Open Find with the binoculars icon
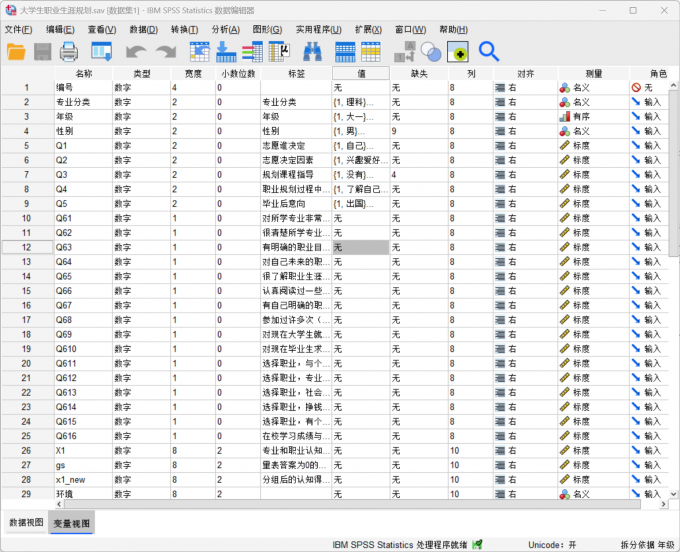The image size is (680, 552). pos(312,52)
